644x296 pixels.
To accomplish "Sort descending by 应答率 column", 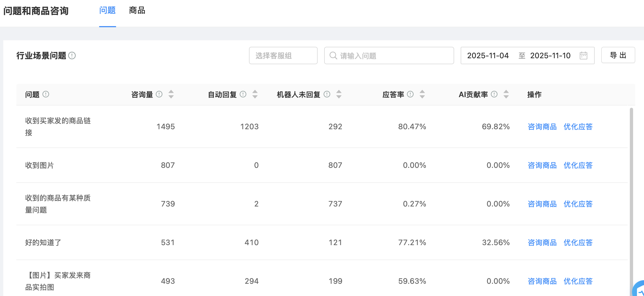I will pyautogui.click(x=422, y=97).
